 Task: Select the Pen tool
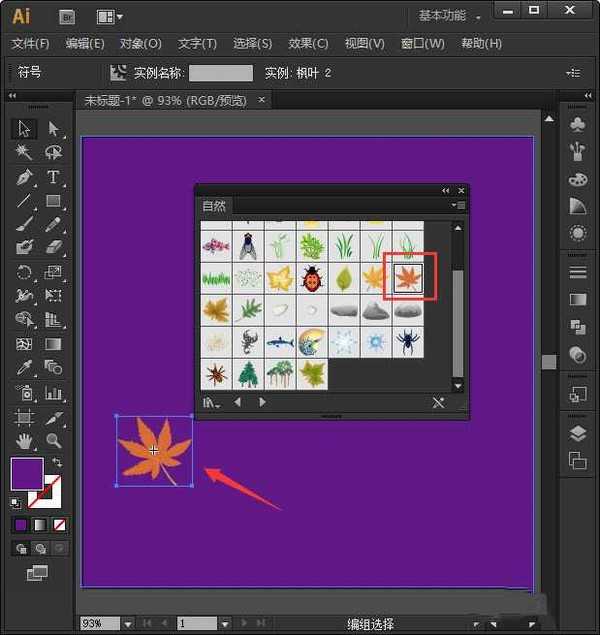(25, 177)
